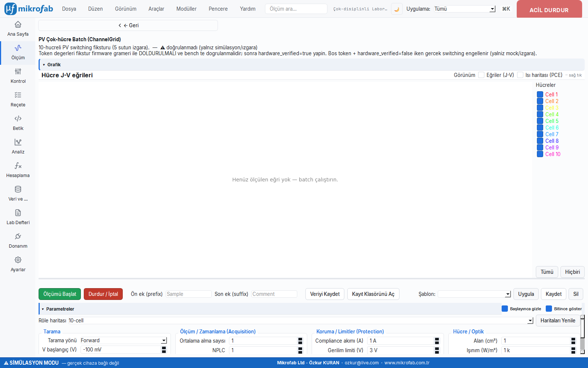Toggle Başlayınca gizle checkbox

[505, 309]
